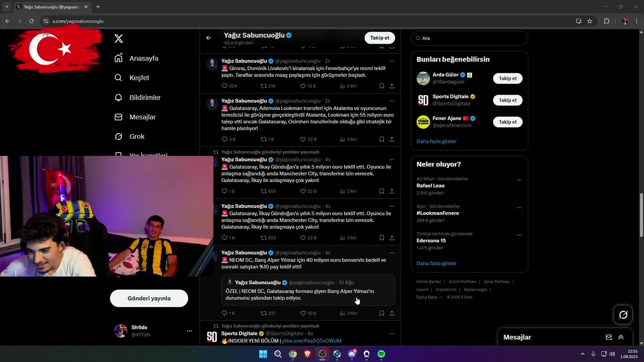Open Keşfet explore page
This screenshot has width=644, height=362.
(x=132, y=78)
